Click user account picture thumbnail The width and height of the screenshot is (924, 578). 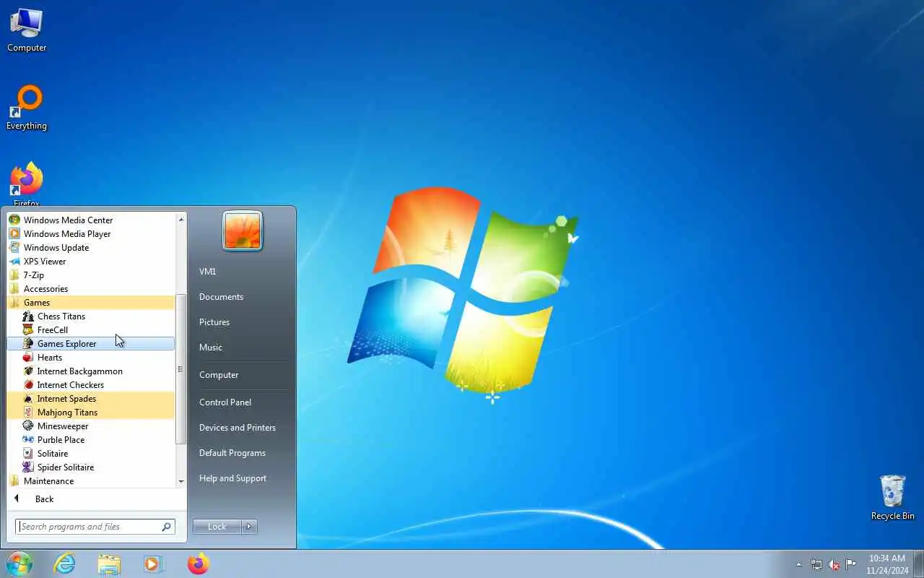click(x=243, y=231)
